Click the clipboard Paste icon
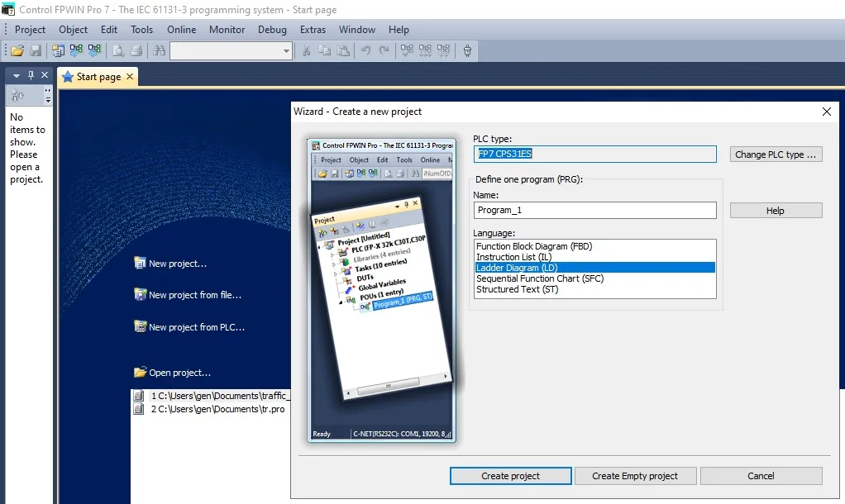The height and width of the screenshot is (504, 845). click(x=343, y=50)
